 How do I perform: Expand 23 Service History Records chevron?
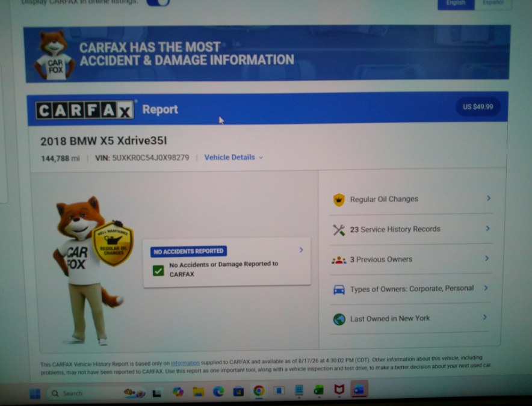487,229
